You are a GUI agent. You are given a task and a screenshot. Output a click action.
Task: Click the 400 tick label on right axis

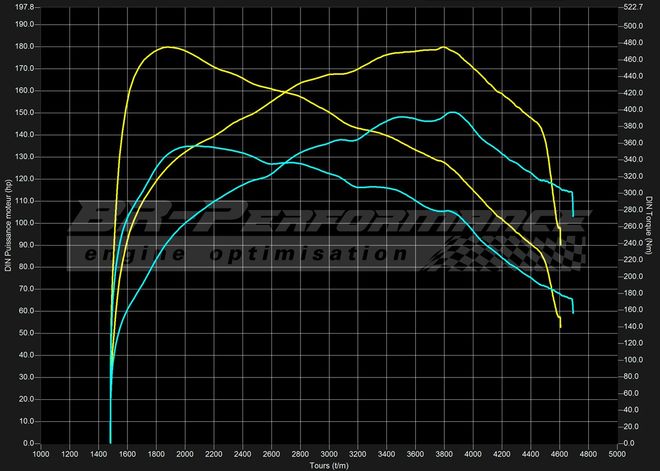tap(631, 108)
